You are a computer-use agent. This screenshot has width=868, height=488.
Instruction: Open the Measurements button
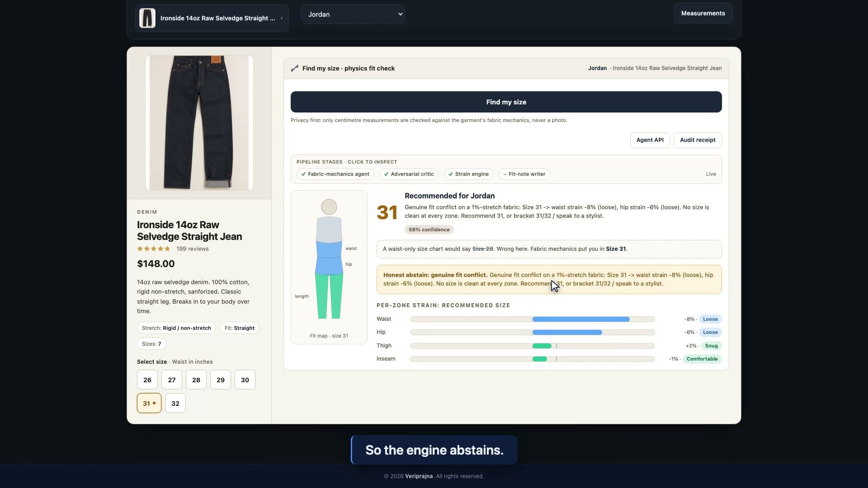tap(703, 14)
